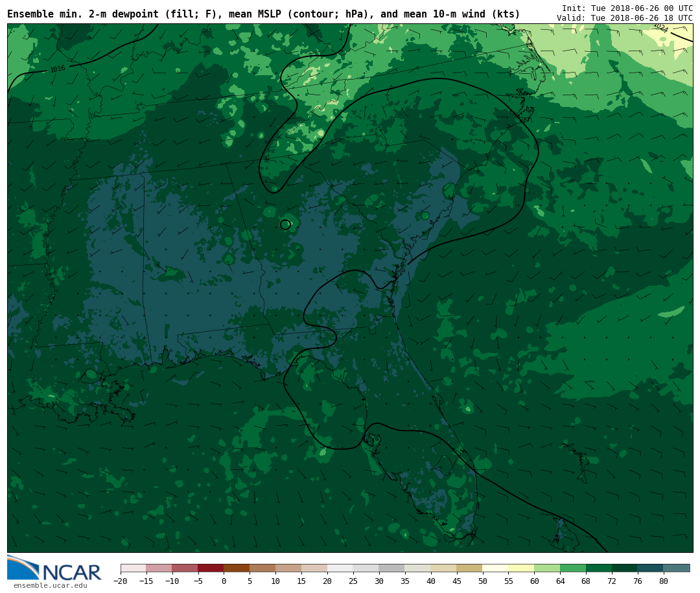The image size is (700, 593).
Task: Click the colorbar label 0
Action: pyautogui.click(x=224, y=581)
